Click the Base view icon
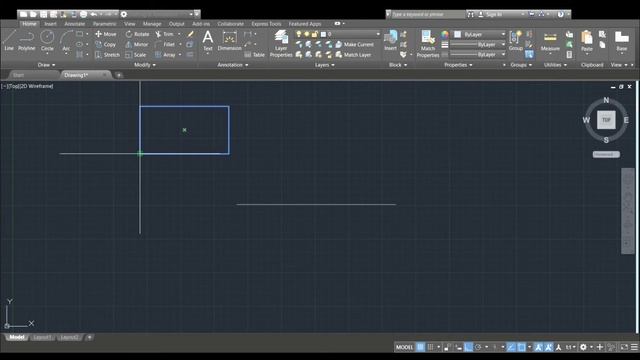Image resolution: width=640 pixels, height=360 pixels. click(622, 41)
